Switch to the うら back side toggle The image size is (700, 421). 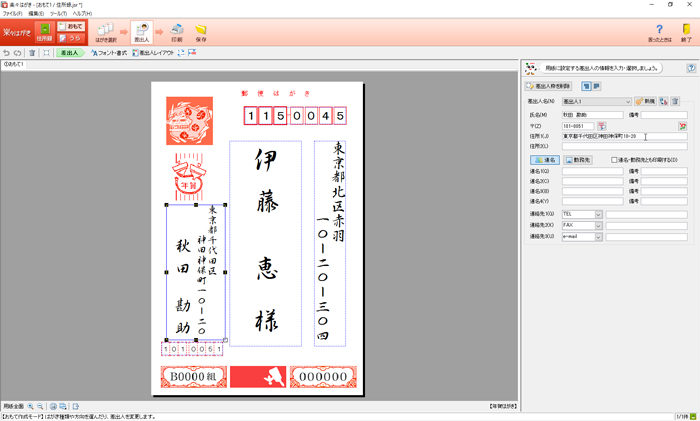pyautogui.click(x=75, y=38)
